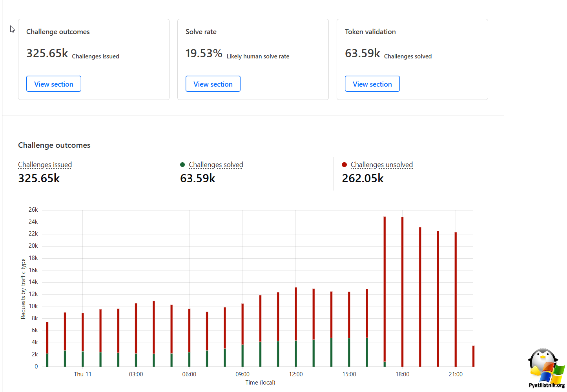Click the bar at the 03:00 mark
Image resolution: width=567 pixels, height=392 pixels.
(x=136, y=335)
